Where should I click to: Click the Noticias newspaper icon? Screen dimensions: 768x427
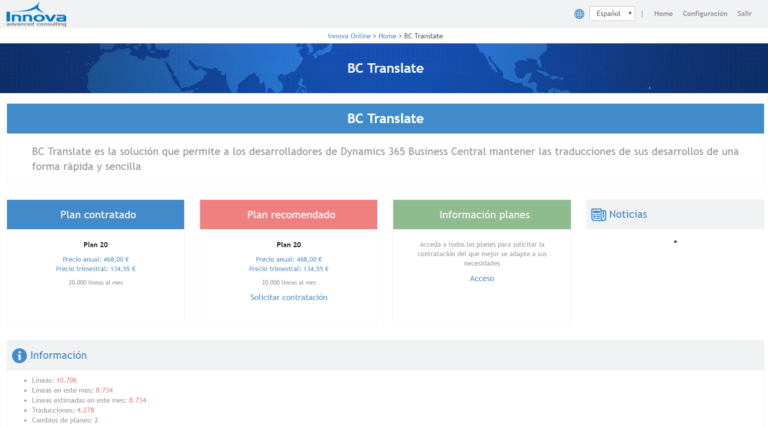click(x=598, y=214)
